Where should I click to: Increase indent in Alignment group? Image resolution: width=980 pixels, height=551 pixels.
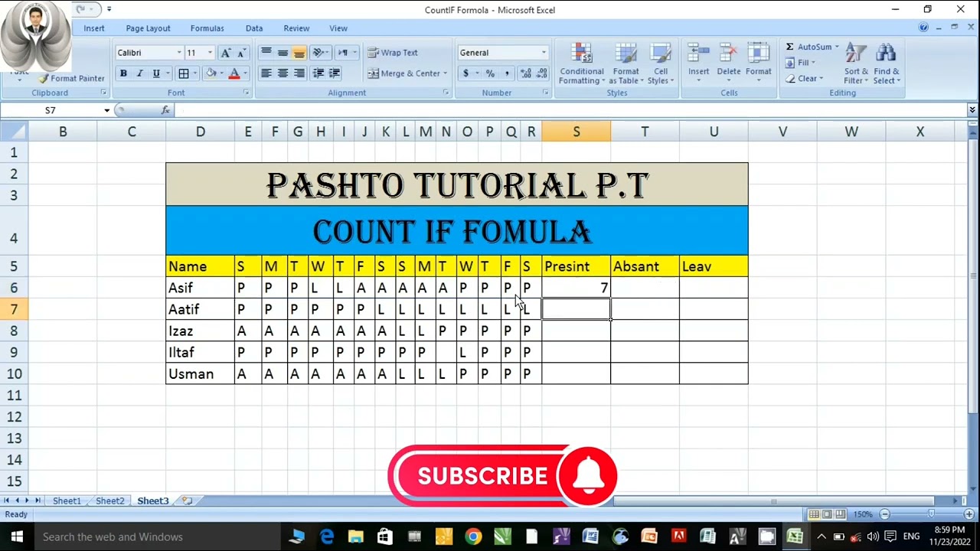click(335, 73)
